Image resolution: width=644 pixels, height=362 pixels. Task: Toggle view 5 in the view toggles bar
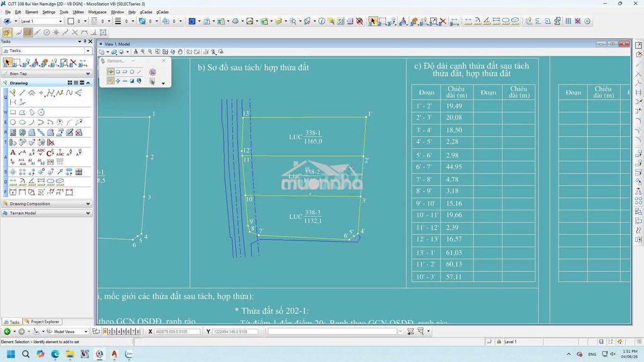(124, 331)
